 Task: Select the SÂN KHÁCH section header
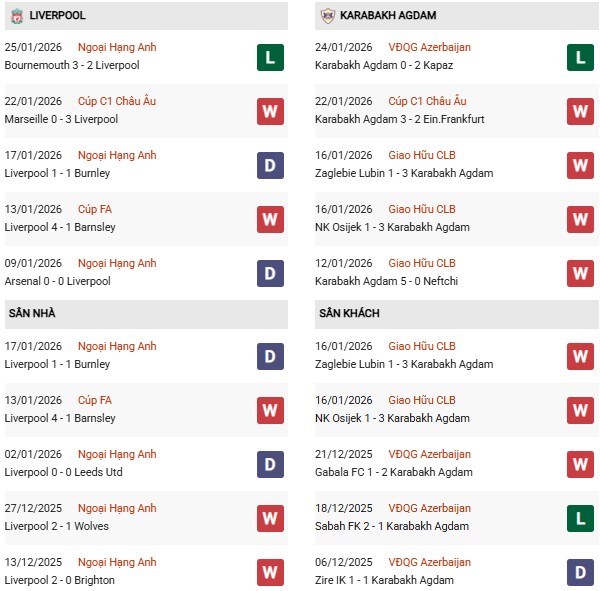tap(349, 314)
